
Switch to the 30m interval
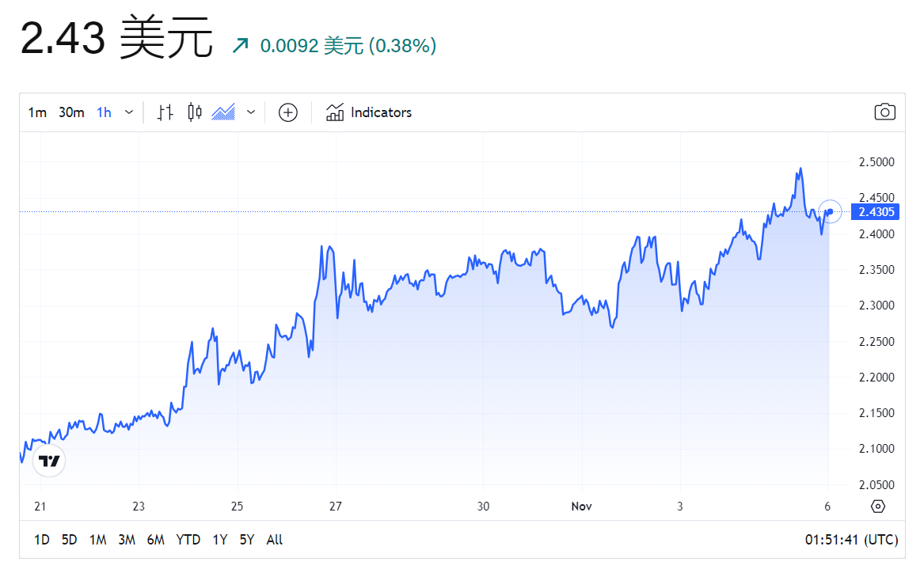pyautogui.click(x=71, y=112)
